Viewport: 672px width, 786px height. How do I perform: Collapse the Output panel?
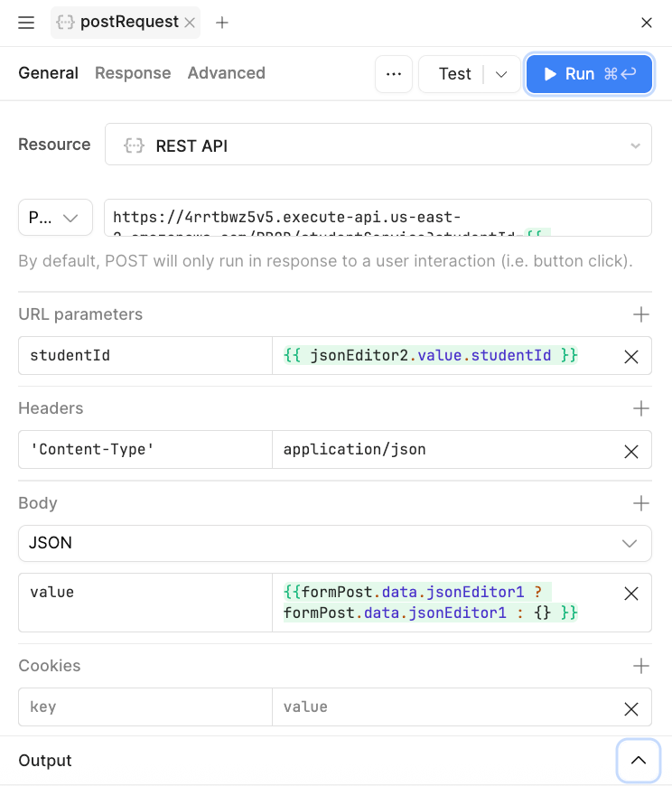click(x=639, y=761)
